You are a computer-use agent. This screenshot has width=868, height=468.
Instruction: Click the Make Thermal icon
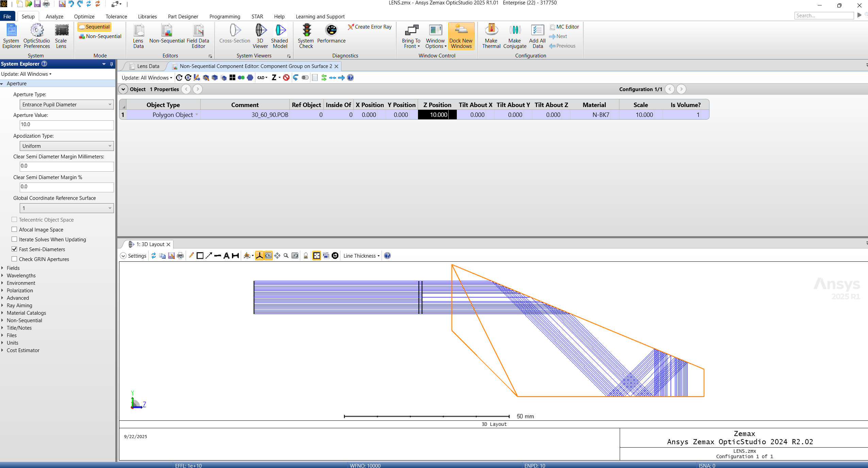tap(491, 36)
